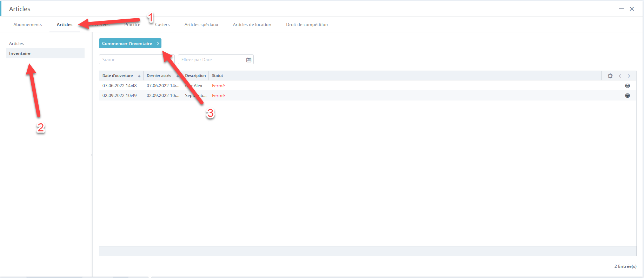Print the 02.09.2022 inventory row

628,96
